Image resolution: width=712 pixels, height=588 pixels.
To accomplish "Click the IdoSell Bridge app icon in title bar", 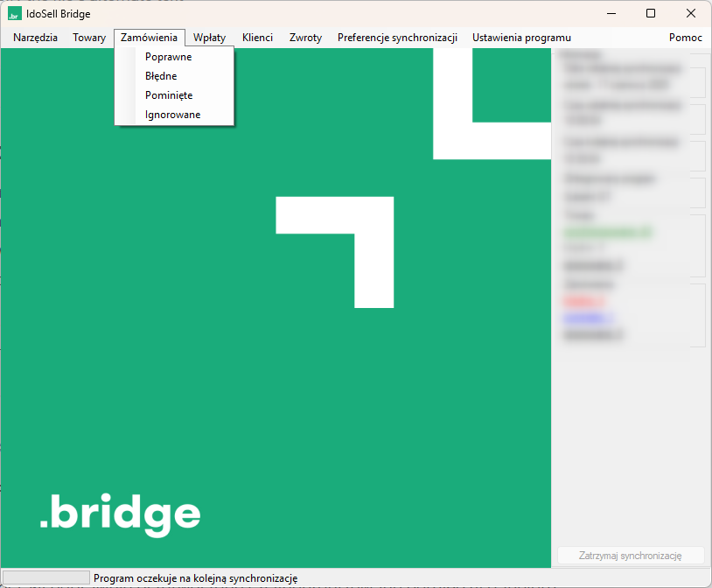I will pyautogui.click(x=15, y=14).
